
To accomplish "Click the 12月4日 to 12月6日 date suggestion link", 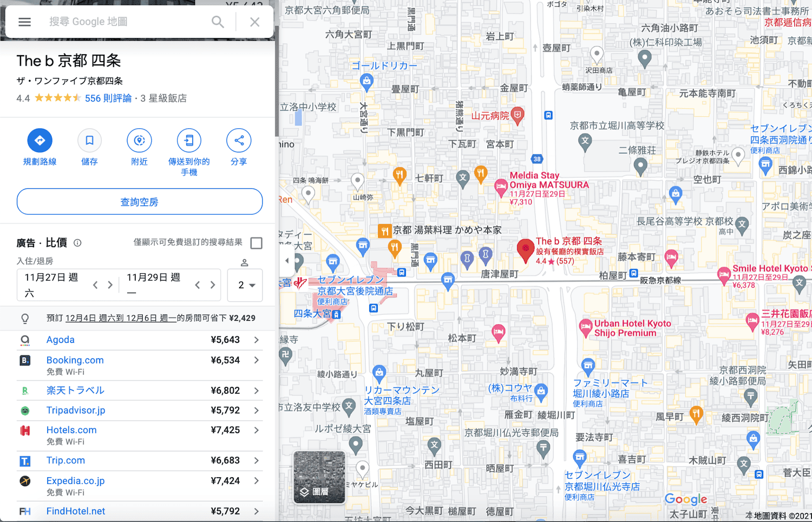I will tap(121, 318).
